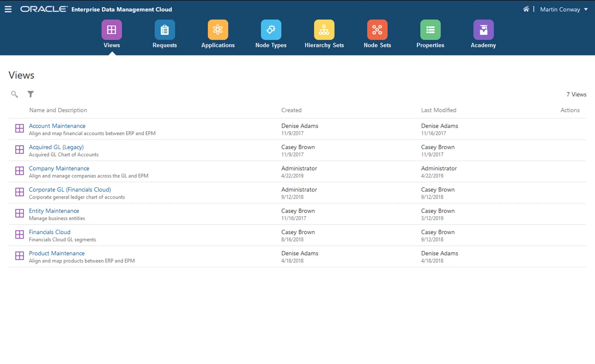
Task: Click the grid icon for Acquired GL (Legacy)
Action: [x=19, y=149]
